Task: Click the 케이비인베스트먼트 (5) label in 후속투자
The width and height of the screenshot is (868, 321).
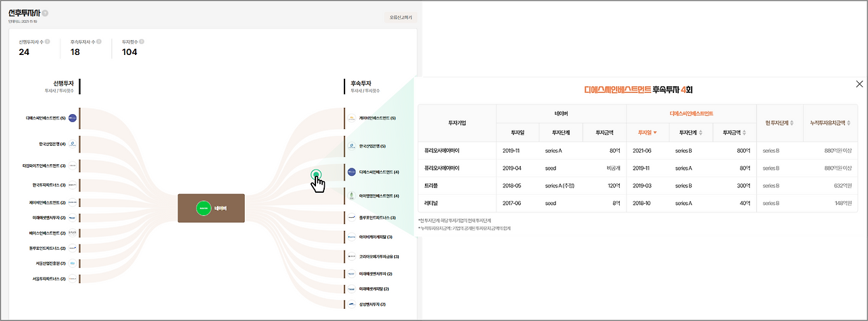Action: point(377,118)
